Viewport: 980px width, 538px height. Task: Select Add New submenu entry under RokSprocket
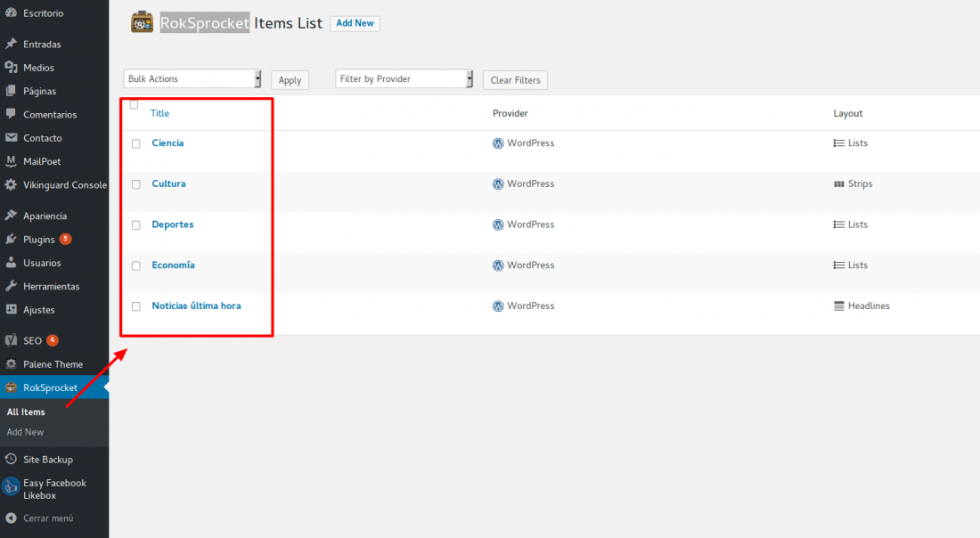25,432
